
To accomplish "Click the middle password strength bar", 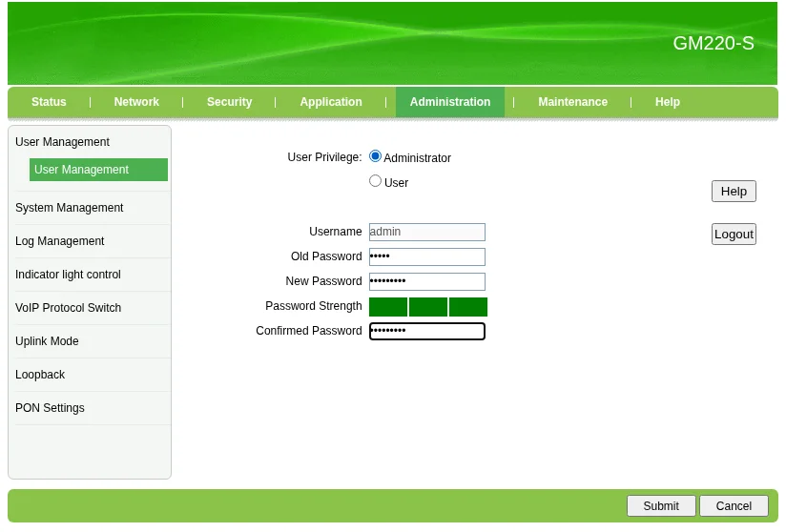I will [x=428, y=307].
